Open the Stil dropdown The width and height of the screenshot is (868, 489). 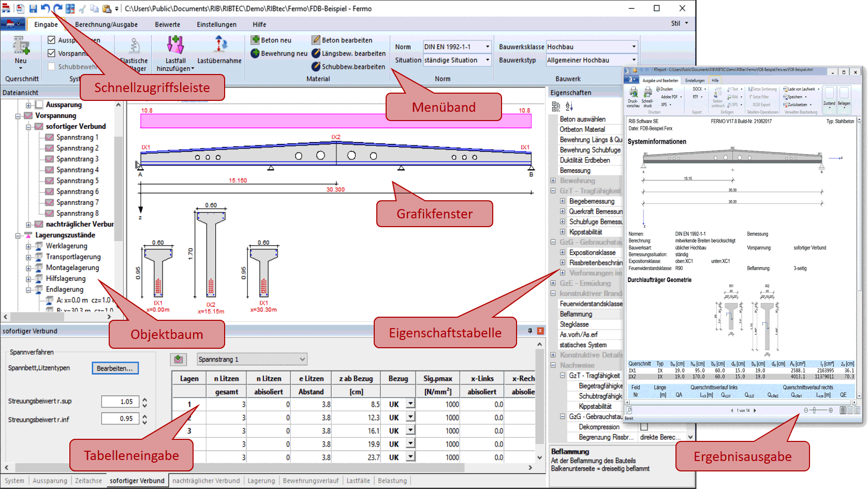[680, 23]
